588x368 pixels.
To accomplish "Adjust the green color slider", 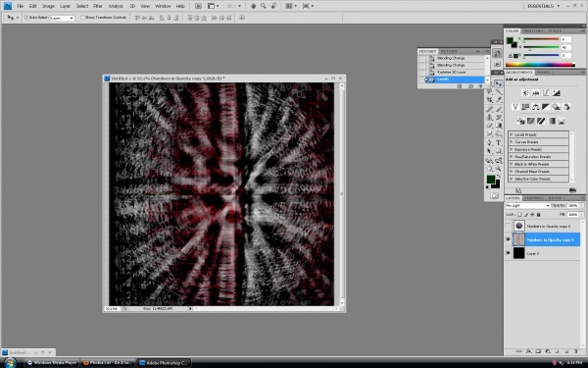I will pyautogui.click(x=529, y=49).
